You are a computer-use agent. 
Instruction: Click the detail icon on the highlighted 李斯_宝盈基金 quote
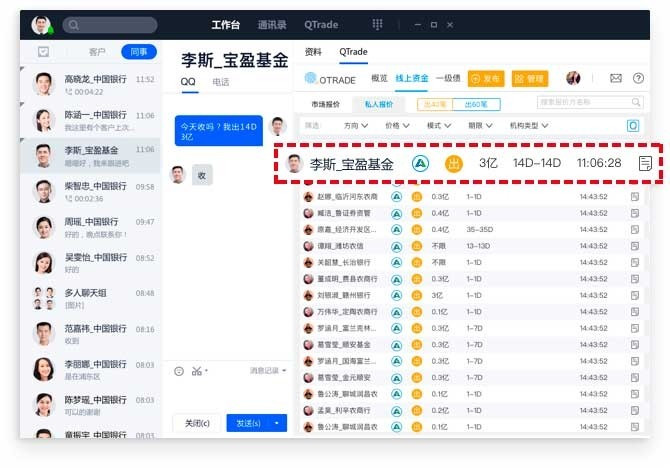pyautogui.click(x=646, y=164)
